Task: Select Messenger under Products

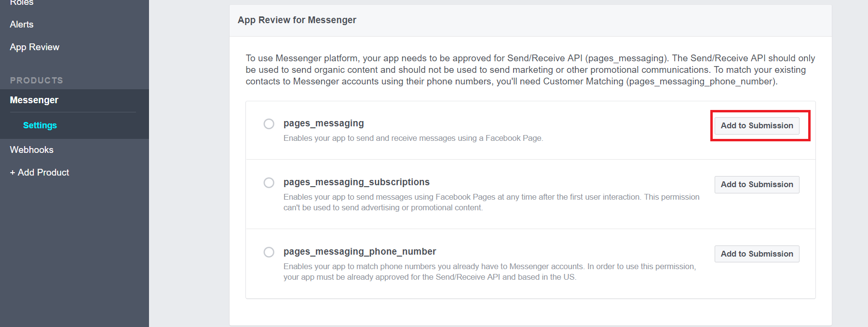Action: 34,100
